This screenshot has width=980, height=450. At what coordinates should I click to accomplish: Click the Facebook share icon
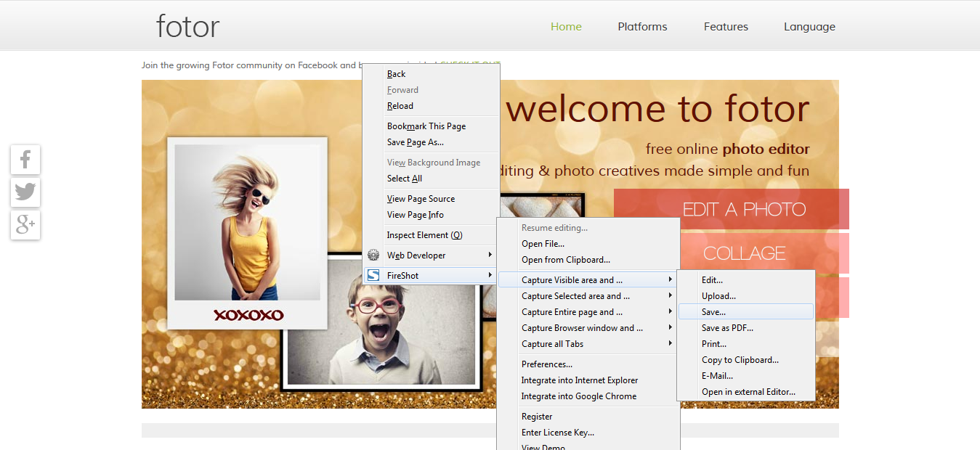(x=25, y=160)
